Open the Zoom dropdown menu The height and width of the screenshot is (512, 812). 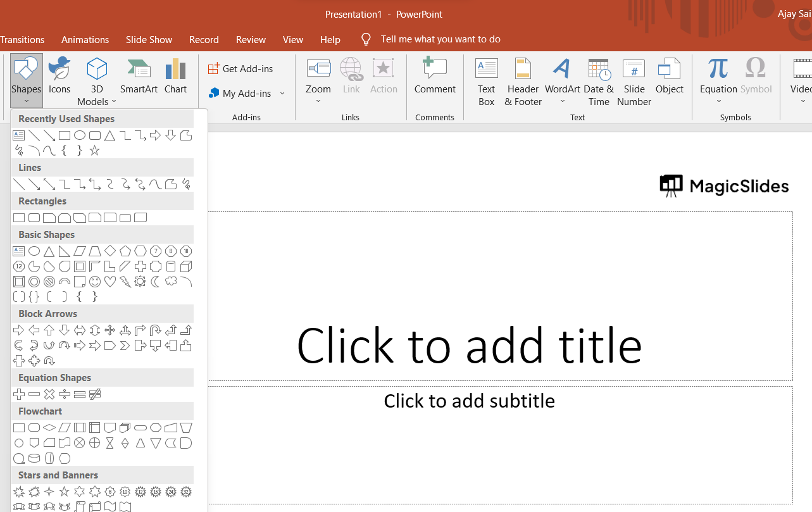pyautogui.click(x=318, y=101)
